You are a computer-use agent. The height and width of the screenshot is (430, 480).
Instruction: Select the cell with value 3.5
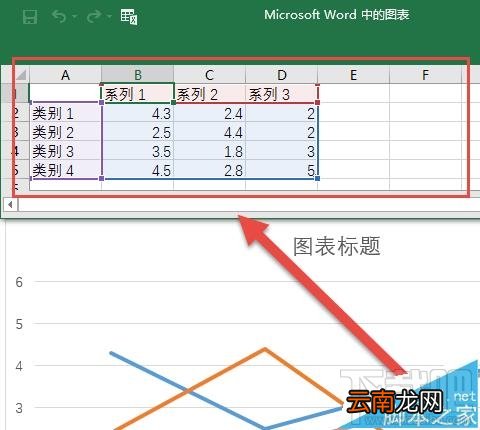(x=137, y=151)
